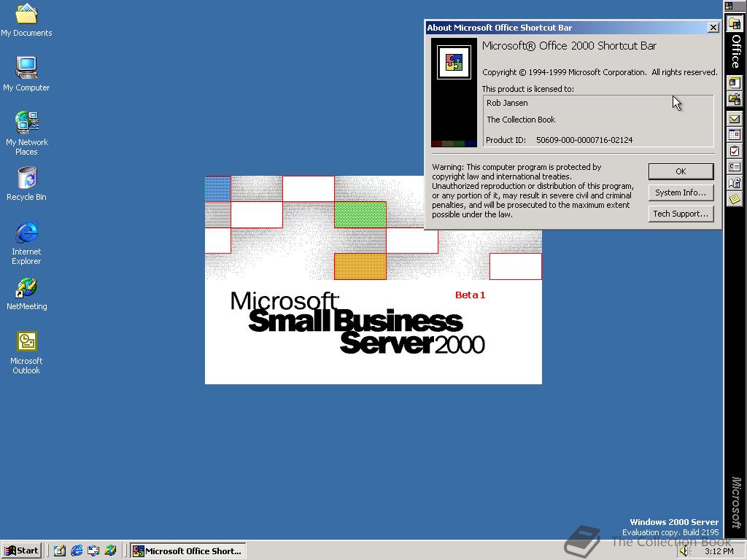Launch NetMeeting from Quick Launch bar
This screenshot has width=747, height=560.
pyautogui.click(x=110, y=551)
